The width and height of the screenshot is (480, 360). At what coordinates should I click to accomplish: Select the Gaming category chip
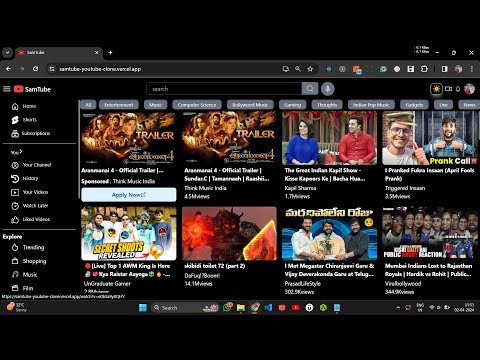tap(293, 105)
